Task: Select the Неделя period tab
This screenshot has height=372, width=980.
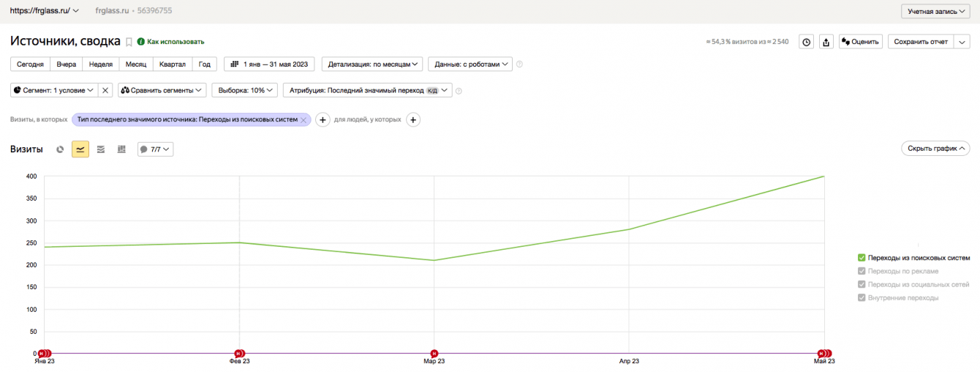Action: (101, 64)
